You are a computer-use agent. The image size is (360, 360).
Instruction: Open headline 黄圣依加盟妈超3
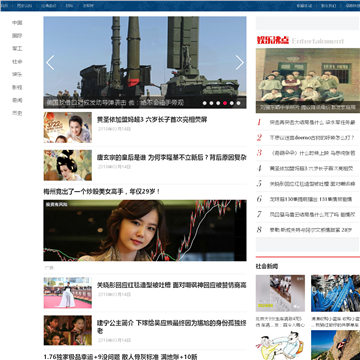pos(152,120)
